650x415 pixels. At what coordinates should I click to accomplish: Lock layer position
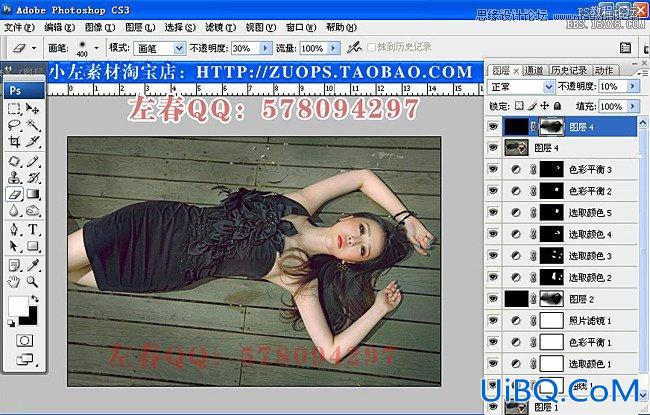[544, 106]
